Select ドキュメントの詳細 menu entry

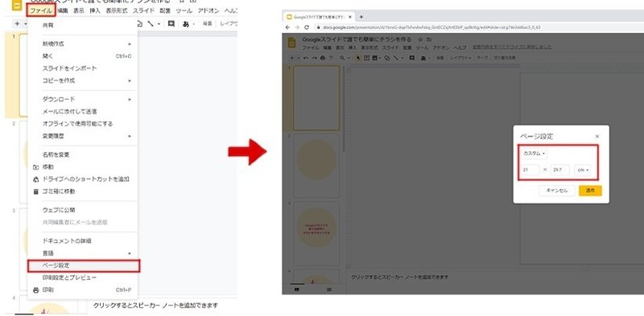click(83, 241)
